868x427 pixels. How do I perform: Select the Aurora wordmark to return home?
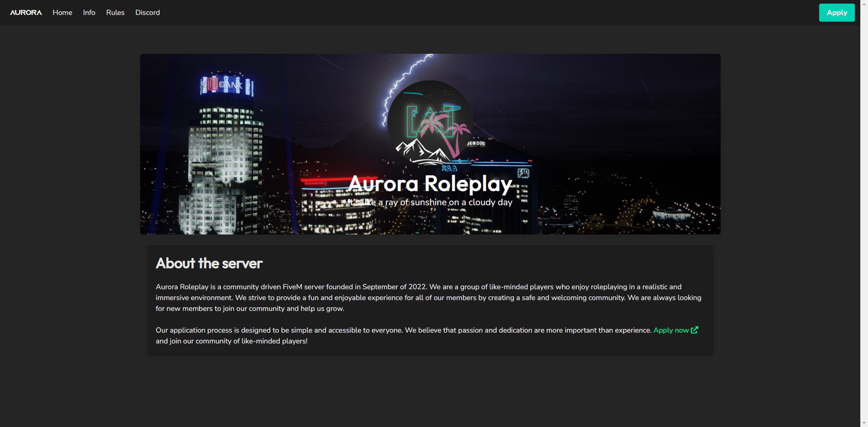coord(26,12)
